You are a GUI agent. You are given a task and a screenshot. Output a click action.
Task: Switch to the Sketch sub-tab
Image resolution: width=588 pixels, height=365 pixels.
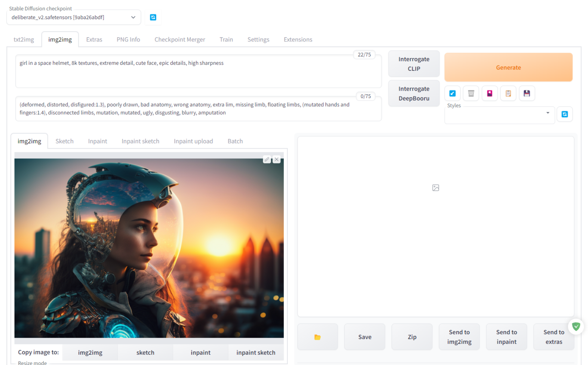[65, 141]
